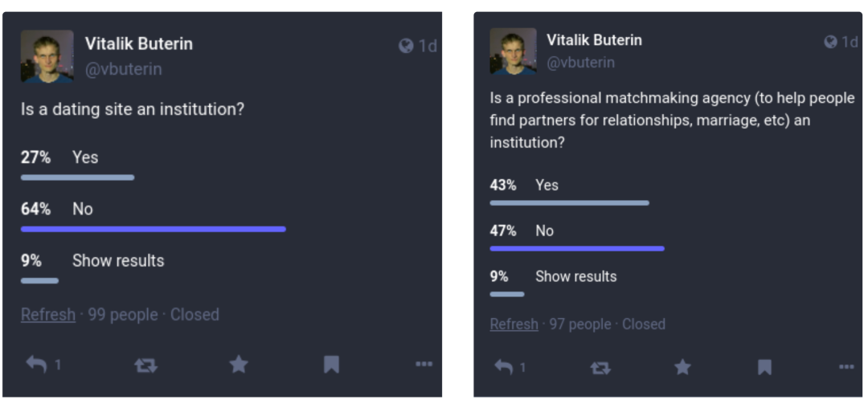Favourite the dating site poll post
Viewport: 868px width, 404px height.
(x=239, y=365)
